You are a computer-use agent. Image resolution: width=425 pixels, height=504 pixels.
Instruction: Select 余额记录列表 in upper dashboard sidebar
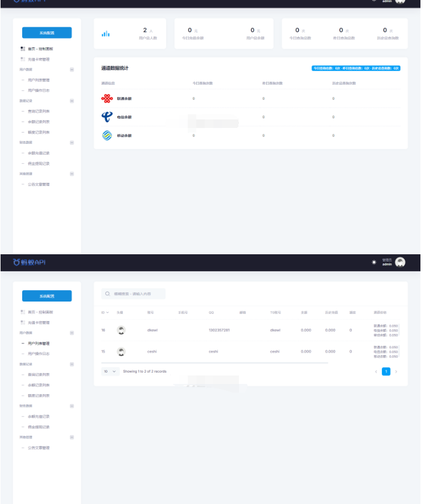click(39, 122)
